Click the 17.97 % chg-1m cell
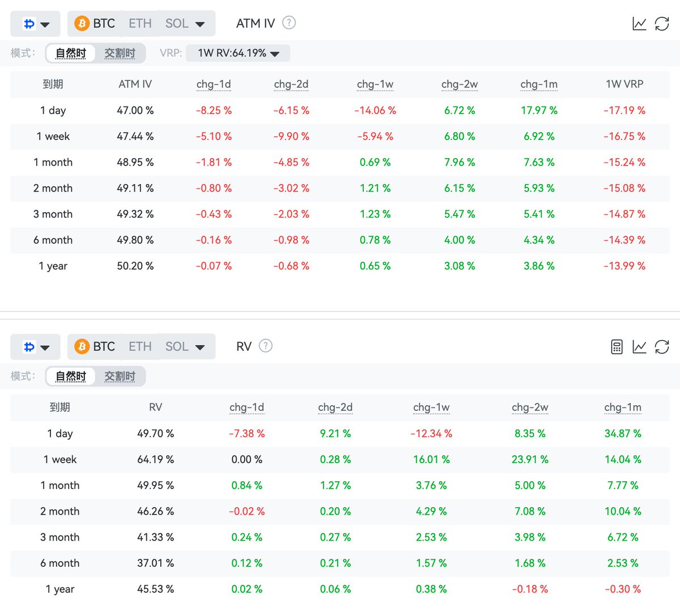 (539, 111)
